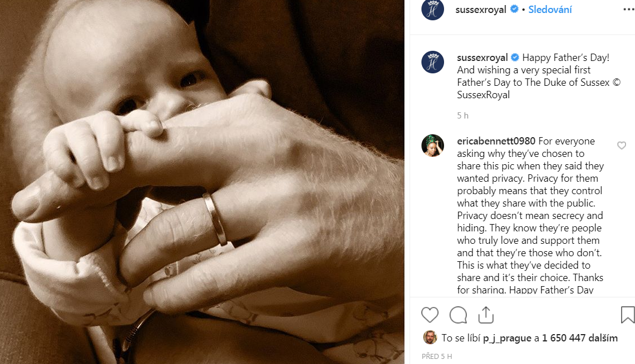
Task: Click the verified badge in the header
Action: coord(515,10)
